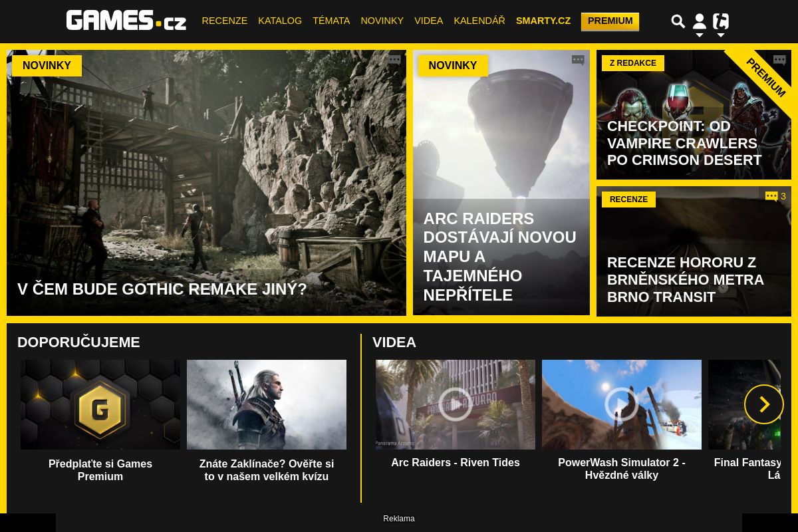Go to the Katalog menu item
The height and width of the screenshot is (532, 798).
[x=280, y=21]
